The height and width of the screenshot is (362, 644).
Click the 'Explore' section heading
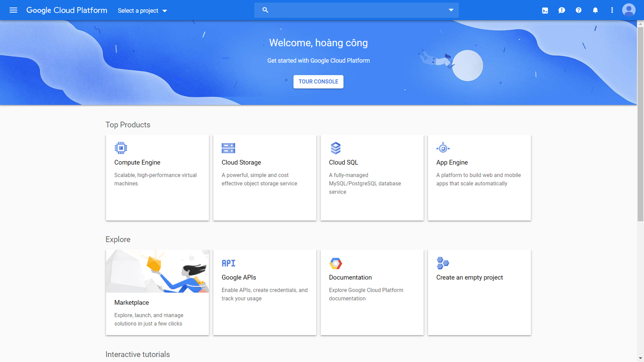[118, 240]
